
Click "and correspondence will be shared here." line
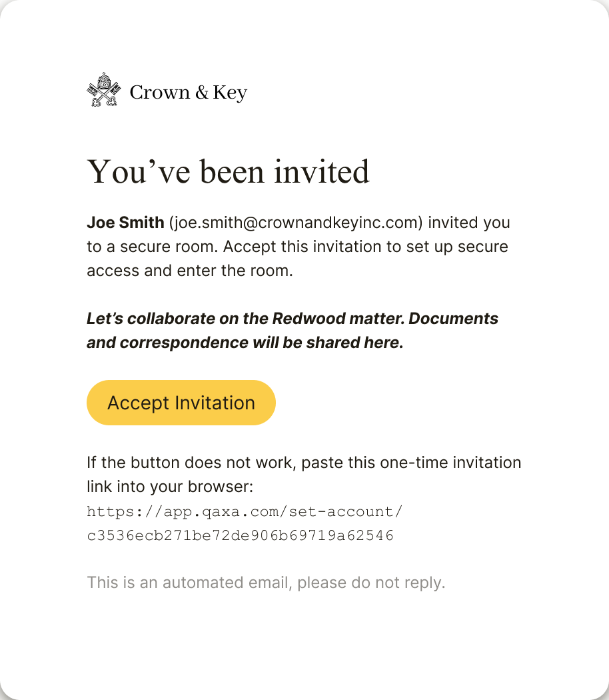[x=245, y=343]
